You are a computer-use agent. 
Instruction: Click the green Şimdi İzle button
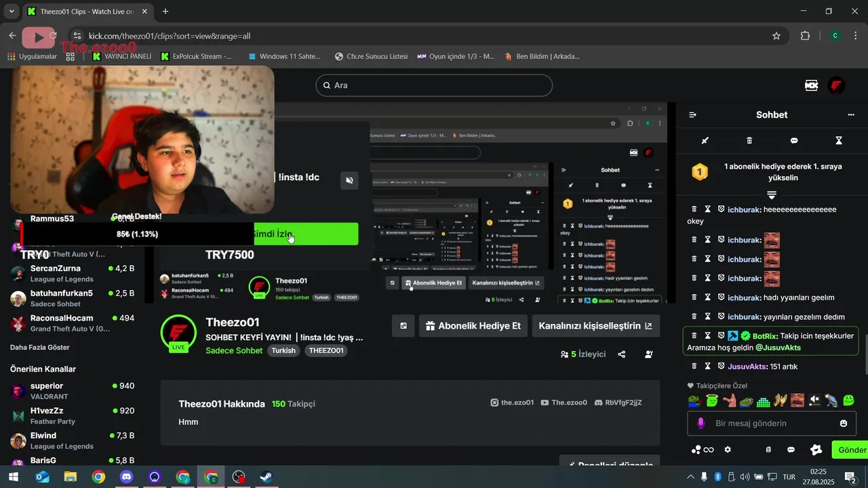point(306,234)
